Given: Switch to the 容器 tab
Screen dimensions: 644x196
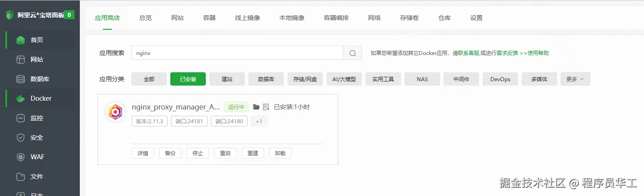Looking at the screenshot, I should click(209, 18).
